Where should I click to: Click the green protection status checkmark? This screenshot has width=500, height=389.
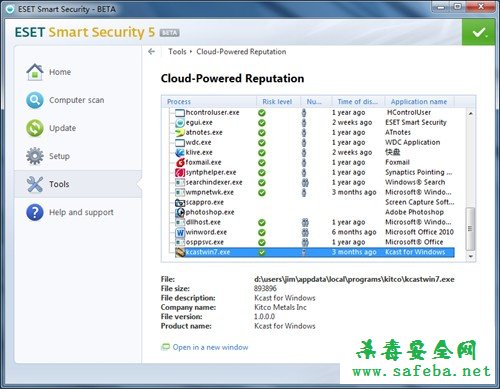point(478,32)
